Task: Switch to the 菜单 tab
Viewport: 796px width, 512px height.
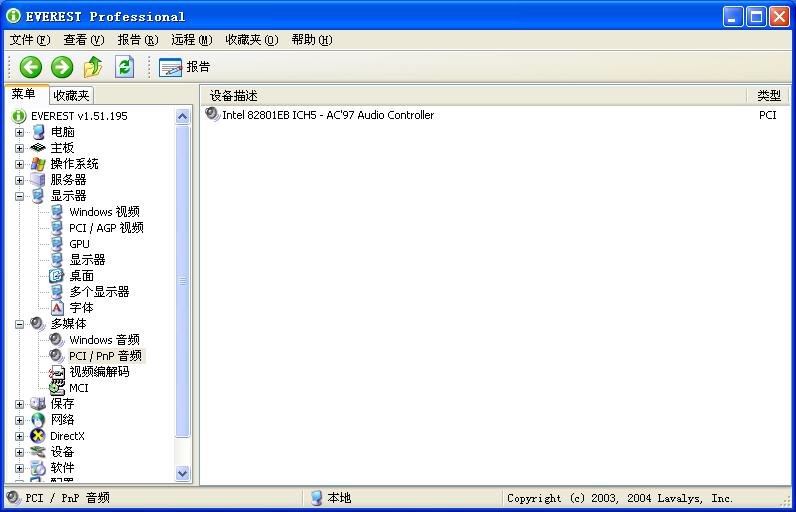Action: [26, 94]
